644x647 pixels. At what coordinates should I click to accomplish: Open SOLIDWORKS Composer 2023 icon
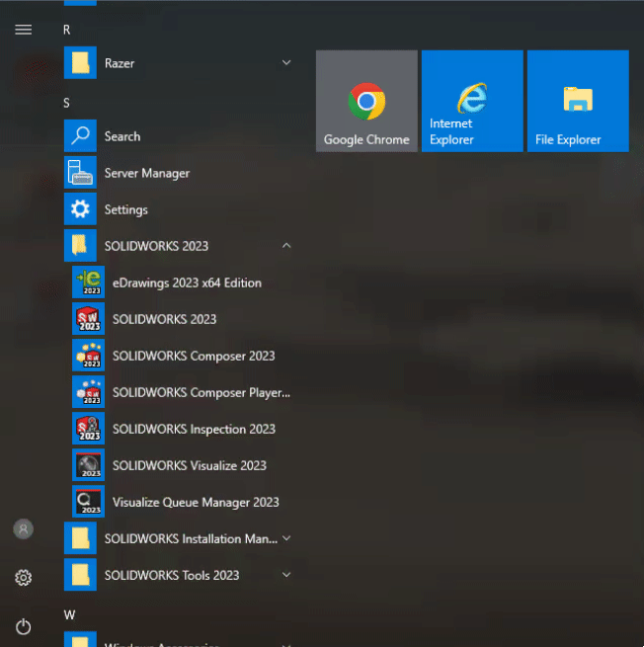[x=88, y=356]
